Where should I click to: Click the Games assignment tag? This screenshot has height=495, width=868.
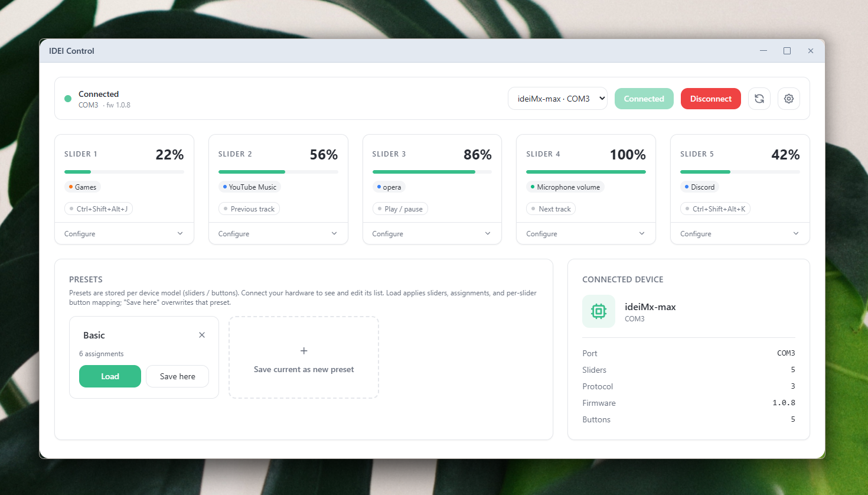click(83, 187)
